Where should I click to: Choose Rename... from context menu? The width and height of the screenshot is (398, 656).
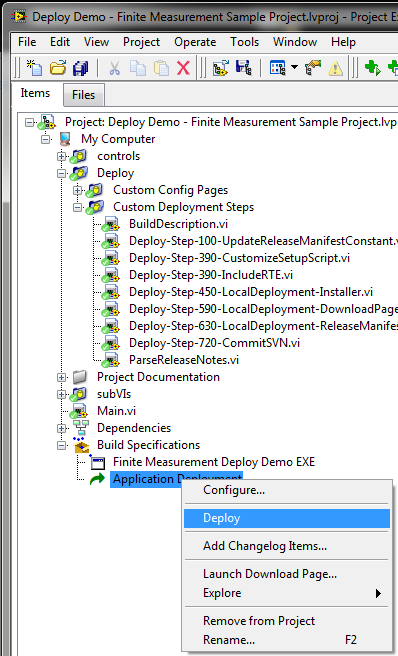287,640
